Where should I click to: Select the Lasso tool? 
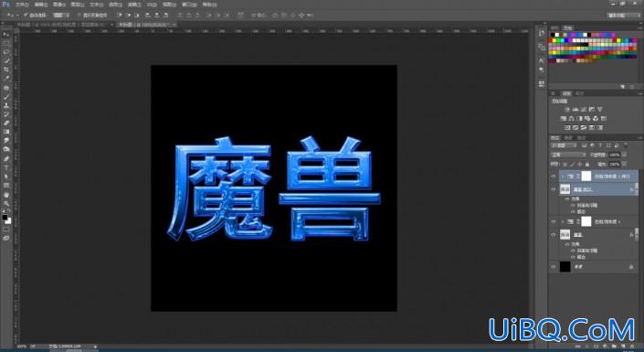click(x=6, y=52)
